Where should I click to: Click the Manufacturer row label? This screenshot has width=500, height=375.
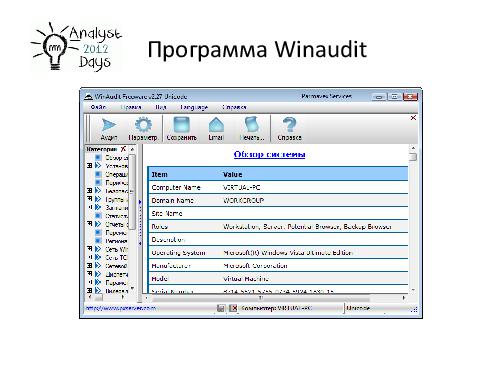pos(171,266)
